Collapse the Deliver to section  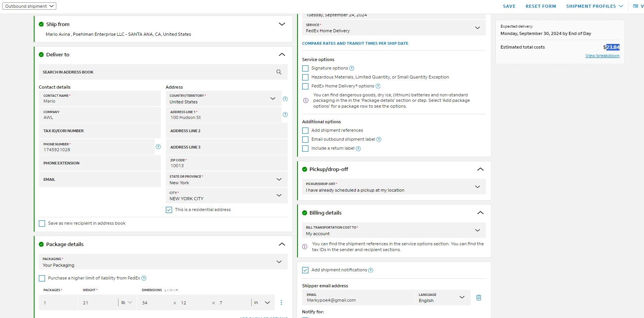pyautogui.click(x=282, y=54)
